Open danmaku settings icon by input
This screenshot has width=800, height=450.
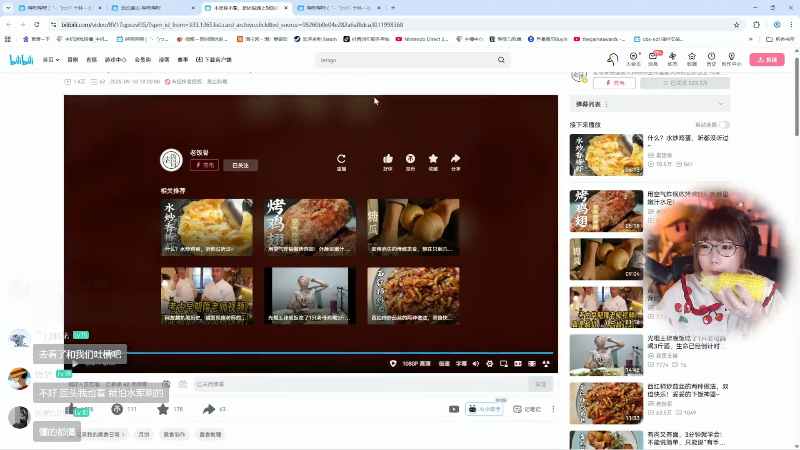(183, 384)
